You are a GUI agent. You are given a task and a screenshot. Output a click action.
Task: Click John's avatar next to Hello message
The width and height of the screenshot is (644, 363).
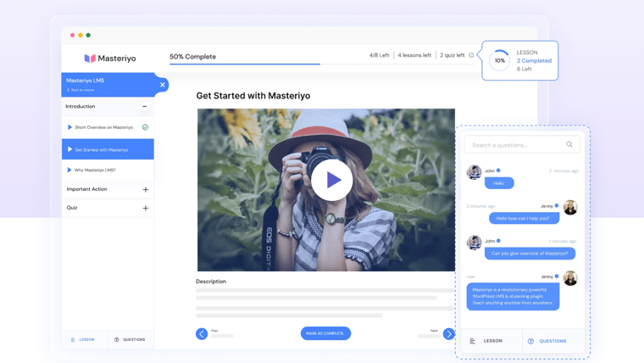click(474, 172)
